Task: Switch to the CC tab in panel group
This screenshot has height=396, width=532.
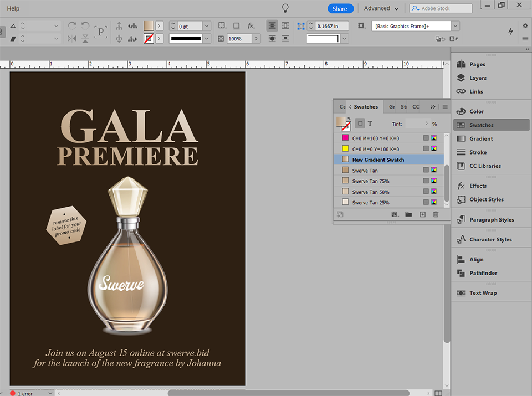Action: [x=416, y=107]
